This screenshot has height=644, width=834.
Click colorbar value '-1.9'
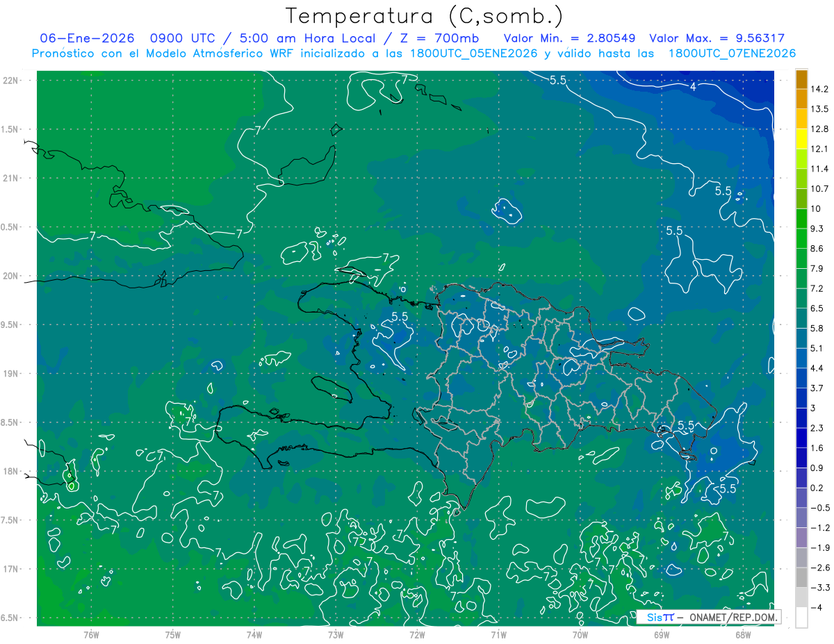coord(820,548)
